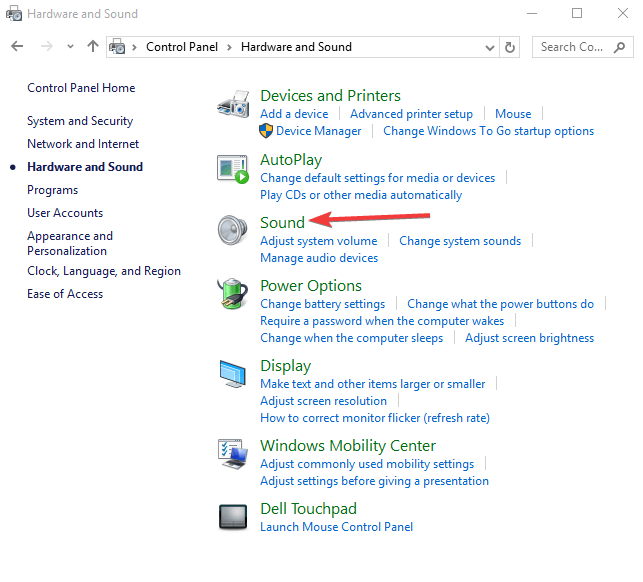Screen dimensions: 643x582
Task: Open Dell Touchpad heading
Action: 308,509
